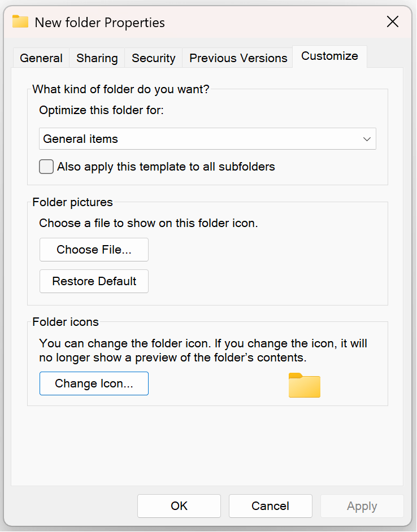Click the 'New folder Properties' title bar text
The width and height of the screenshot is (417, 532).
coord(99,23)
